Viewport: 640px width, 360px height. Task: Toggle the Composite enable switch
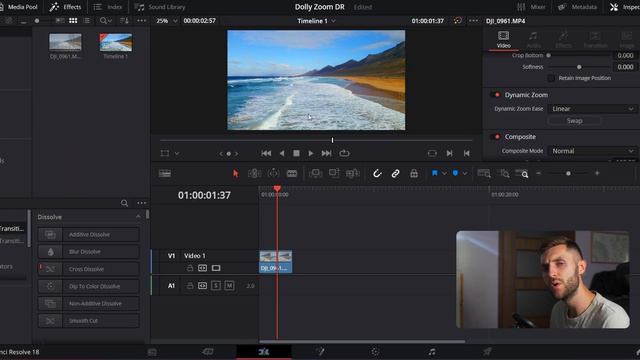point(496,137)
